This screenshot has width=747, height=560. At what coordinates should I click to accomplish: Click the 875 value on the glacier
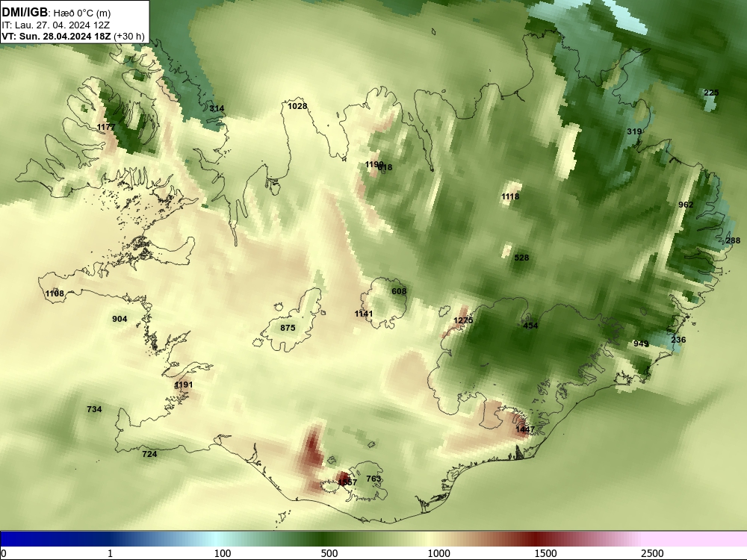[288, 328]
